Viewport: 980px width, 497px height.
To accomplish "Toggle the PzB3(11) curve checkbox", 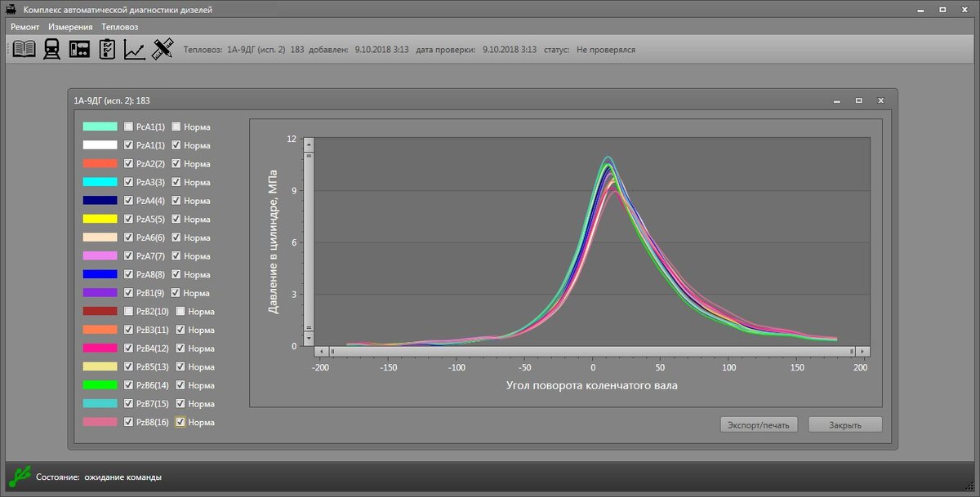I will point(128,330).
